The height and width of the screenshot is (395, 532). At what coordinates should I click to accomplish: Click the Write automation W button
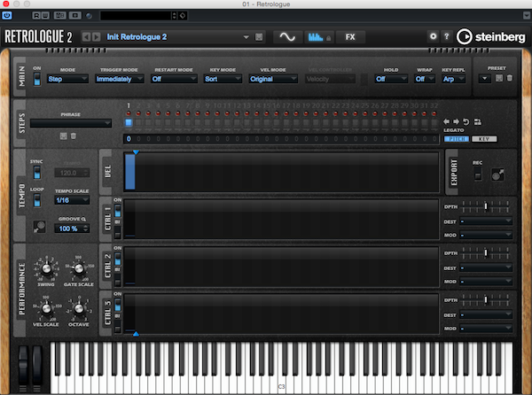(45, 15)
